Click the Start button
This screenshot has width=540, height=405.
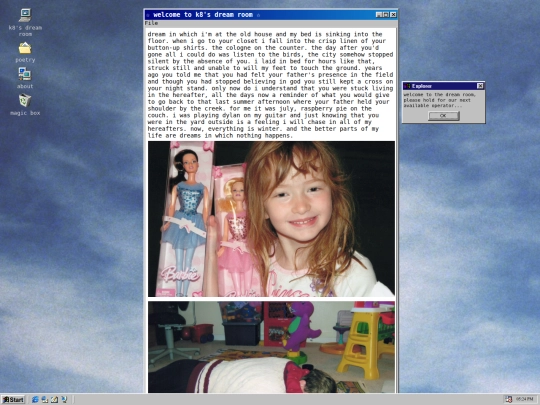click(x=13, y=399)
